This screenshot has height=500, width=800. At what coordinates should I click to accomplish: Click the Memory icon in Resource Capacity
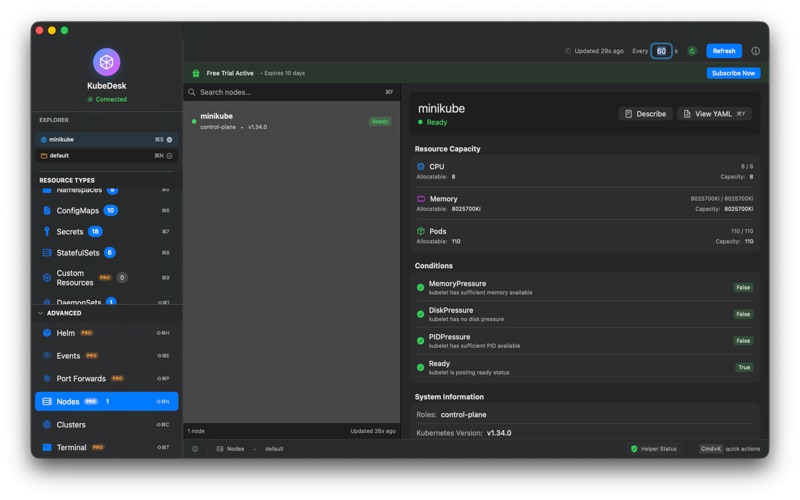click(421, 199)
